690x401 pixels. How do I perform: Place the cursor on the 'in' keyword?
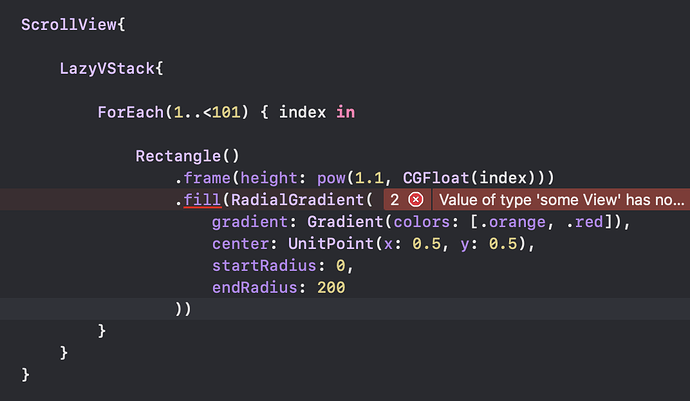pos(345,112)
